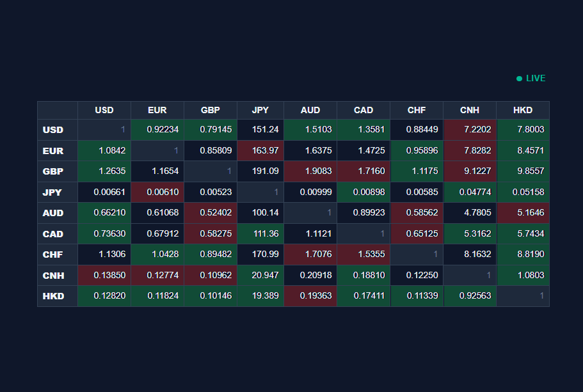
Task: Select the red CNH/USD cell 0.13850
Action: pos(104,276)
